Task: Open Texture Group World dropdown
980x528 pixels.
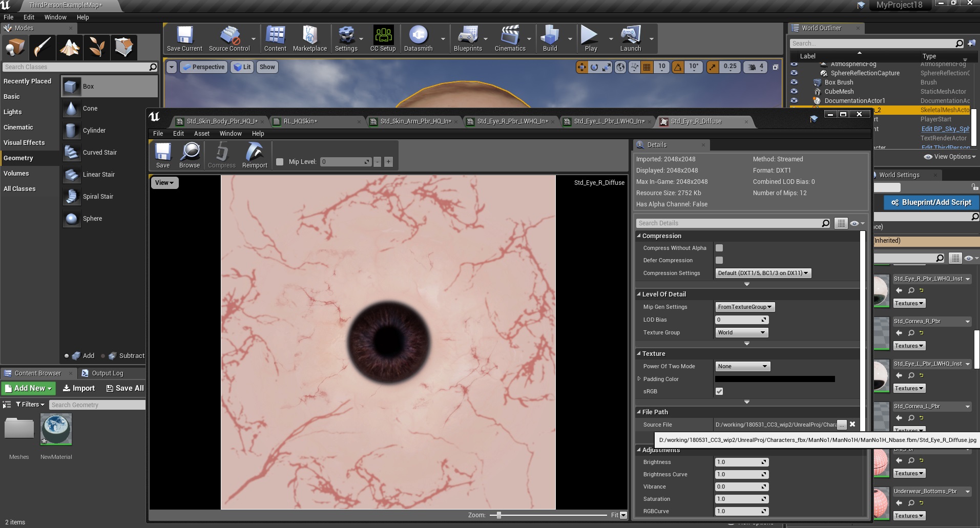Action: click(742, 332)
